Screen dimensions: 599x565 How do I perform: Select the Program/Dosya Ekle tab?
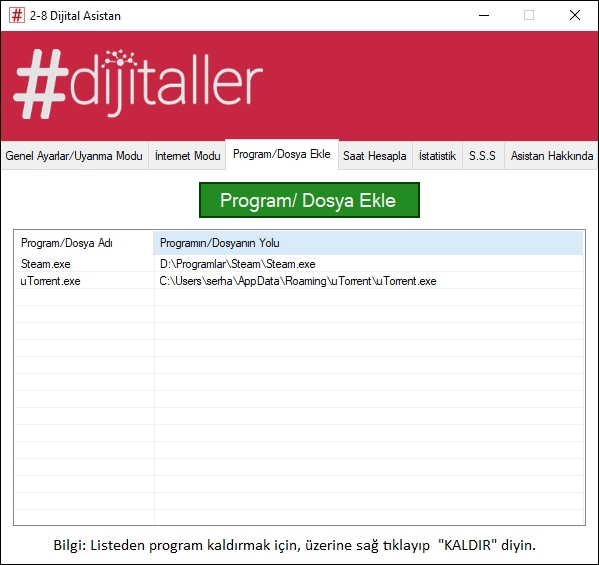282,154
